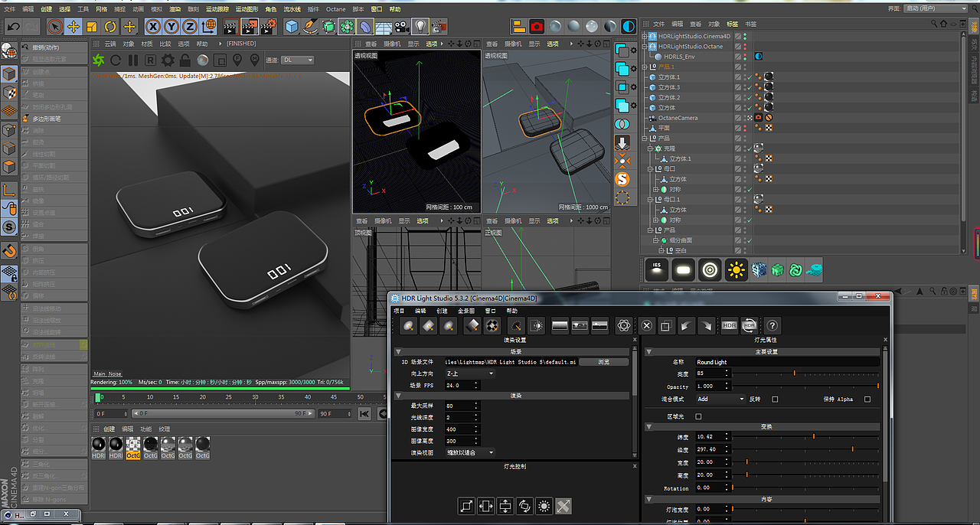Enable the 反转 checkbox
The width and height of the screenshot is (980, 525).
click(775, 399)
